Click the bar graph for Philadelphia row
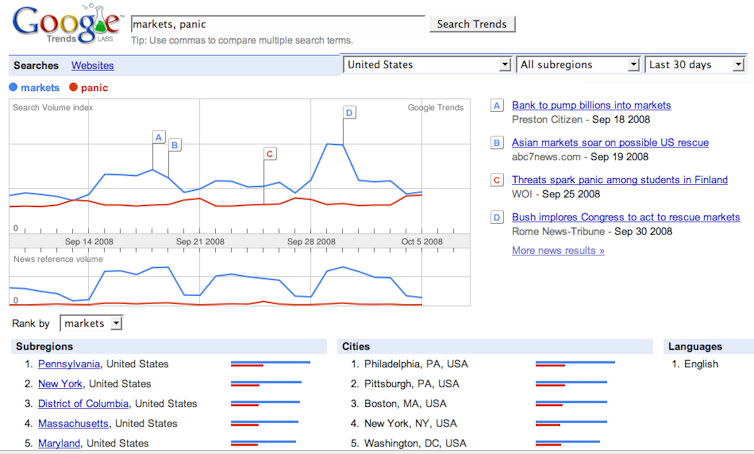The image size is (754, 454). pos(575,364)
